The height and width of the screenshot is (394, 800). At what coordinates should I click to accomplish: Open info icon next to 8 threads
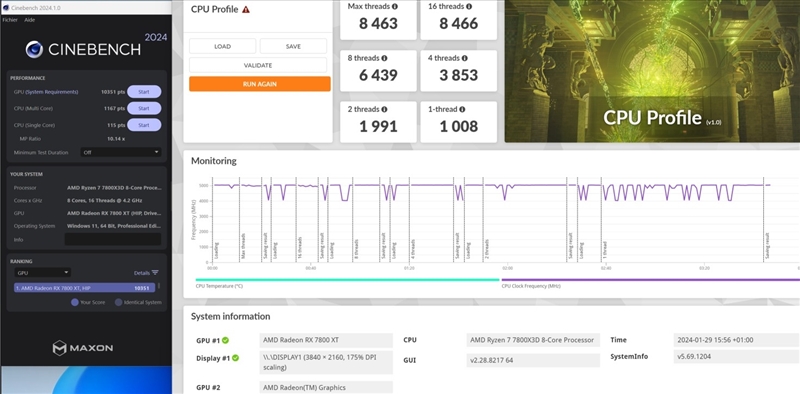coord(384,58)
